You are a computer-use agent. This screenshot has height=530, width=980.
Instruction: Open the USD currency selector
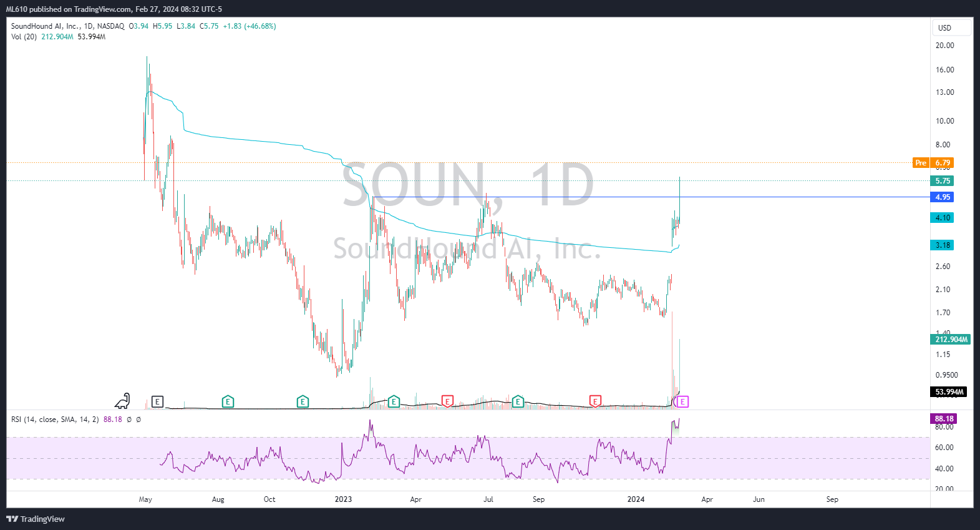(951, 27)
